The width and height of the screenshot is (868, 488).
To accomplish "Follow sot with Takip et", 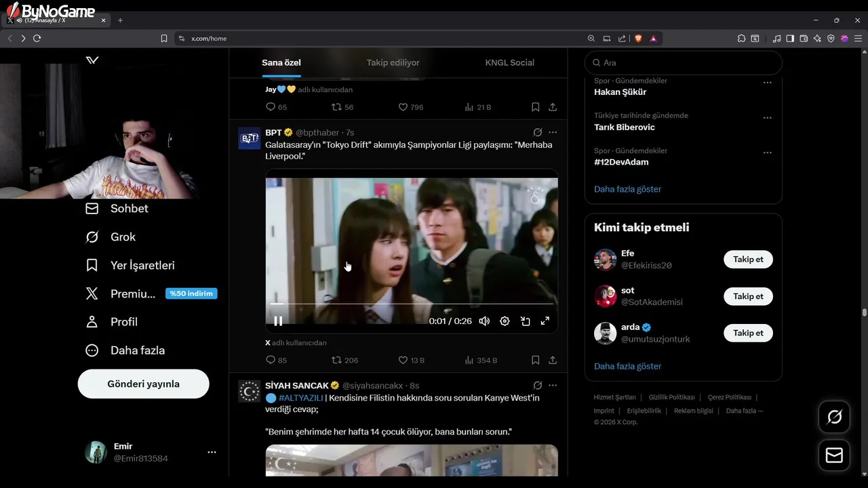I will click(748, 296).
